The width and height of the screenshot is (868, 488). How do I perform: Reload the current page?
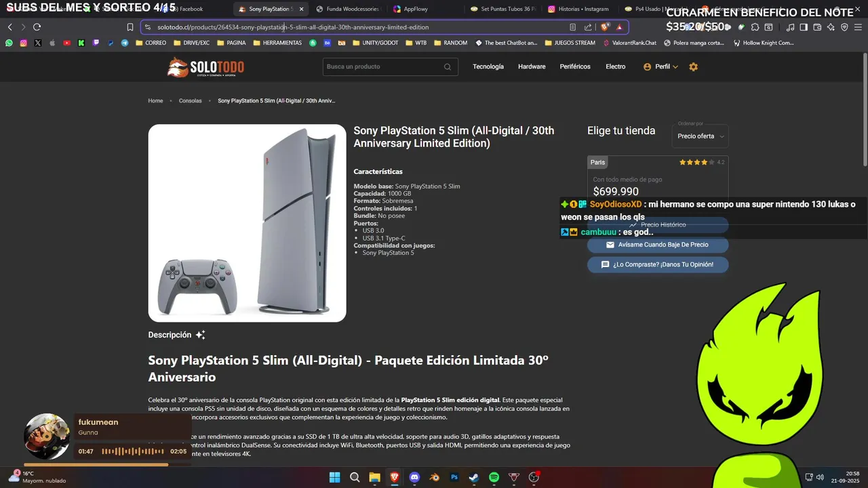point(37,27)
